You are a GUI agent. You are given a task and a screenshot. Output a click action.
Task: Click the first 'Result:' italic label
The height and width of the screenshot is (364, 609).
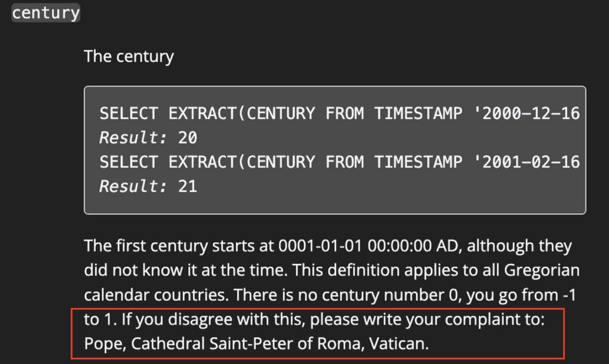click(x=134, y=138)
